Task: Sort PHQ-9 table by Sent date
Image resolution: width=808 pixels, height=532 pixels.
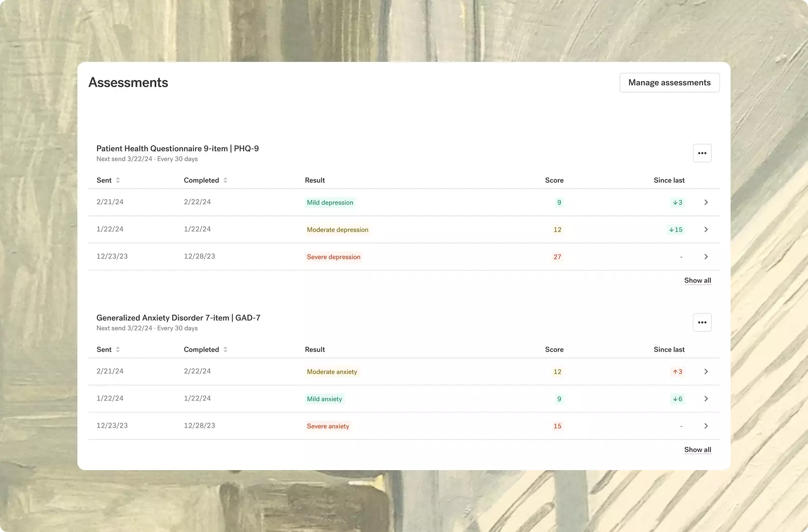Action: (x=118, y=180)
